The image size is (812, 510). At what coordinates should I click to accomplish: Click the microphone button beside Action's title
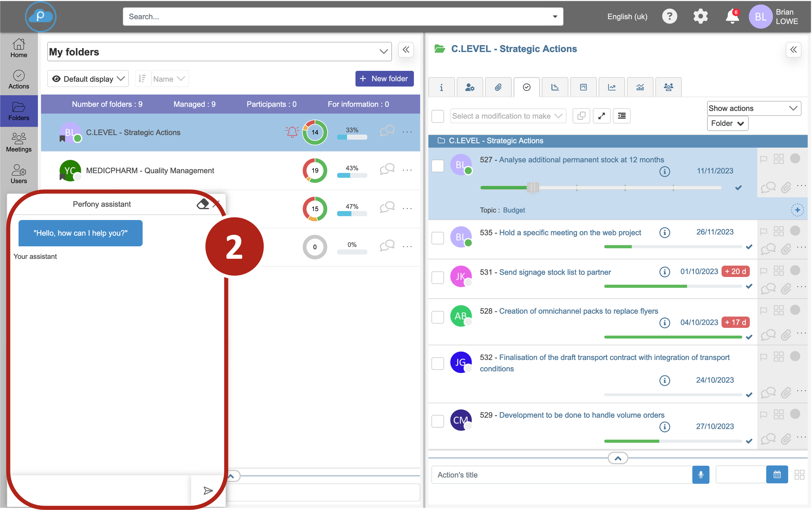pyautogui.click(x=700, y=475)
